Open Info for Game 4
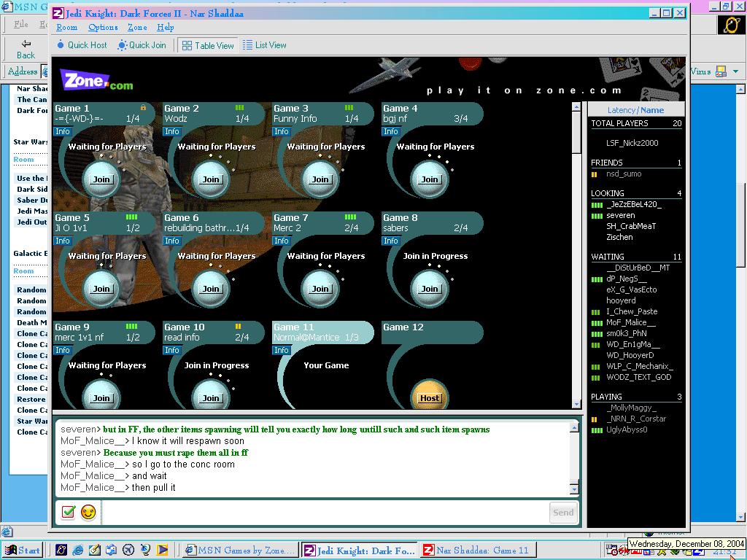This screenshot has height=560, width=747. click(391, 131)
